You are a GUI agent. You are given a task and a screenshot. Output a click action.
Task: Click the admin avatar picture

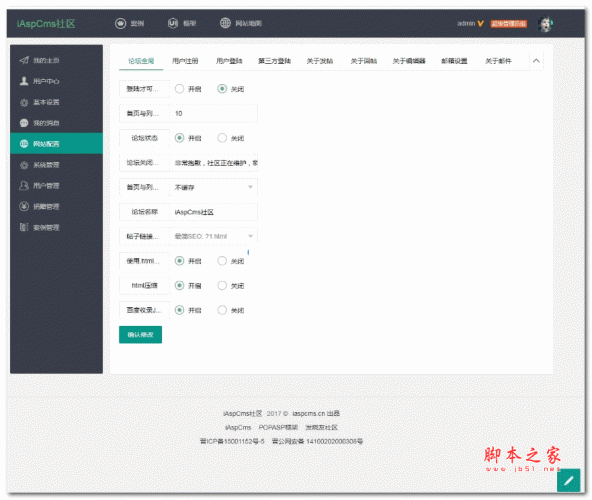tap(545, 24)
